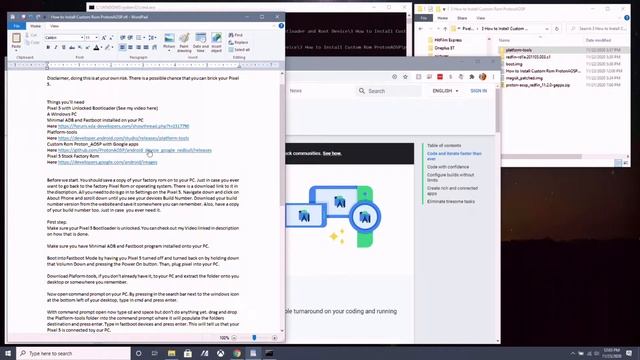Decrease the paragraph indent in WordPad
Image resolution: width=640 pixels, height=360 pixels.
click(x=122, y=38)
